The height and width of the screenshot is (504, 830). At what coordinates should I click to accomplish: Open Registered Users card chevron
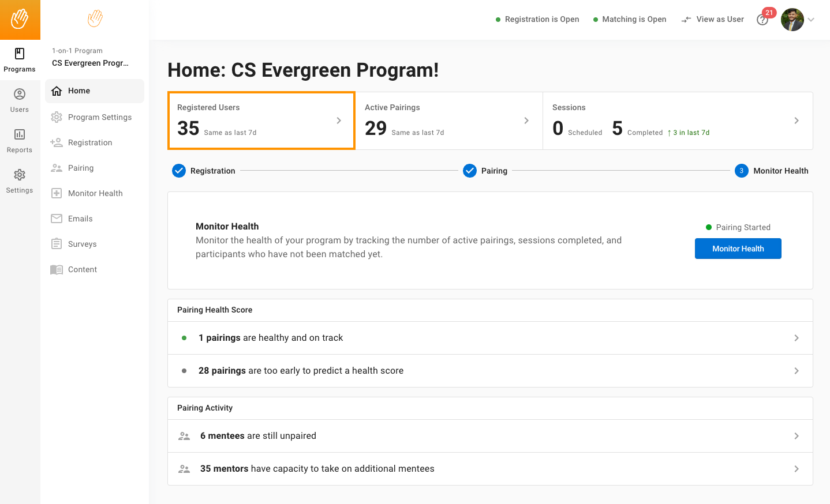[339, 121]
